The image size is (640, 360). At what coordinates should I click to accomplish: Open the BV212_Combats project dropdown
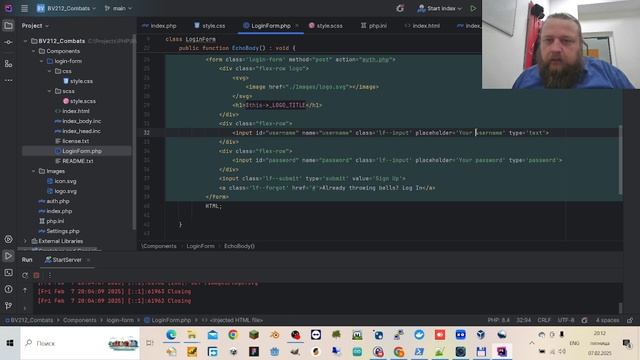coord(67,8)
